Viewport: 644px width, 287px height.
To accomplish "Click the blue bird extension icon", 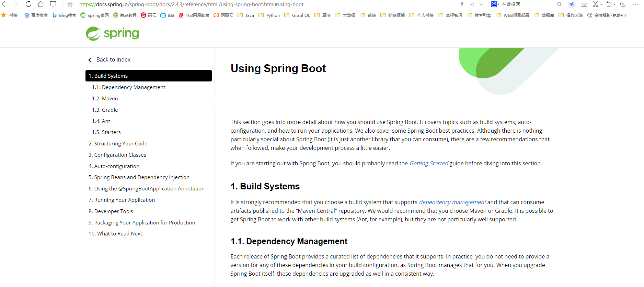I will pyautogui.click(x=571, y=4).
